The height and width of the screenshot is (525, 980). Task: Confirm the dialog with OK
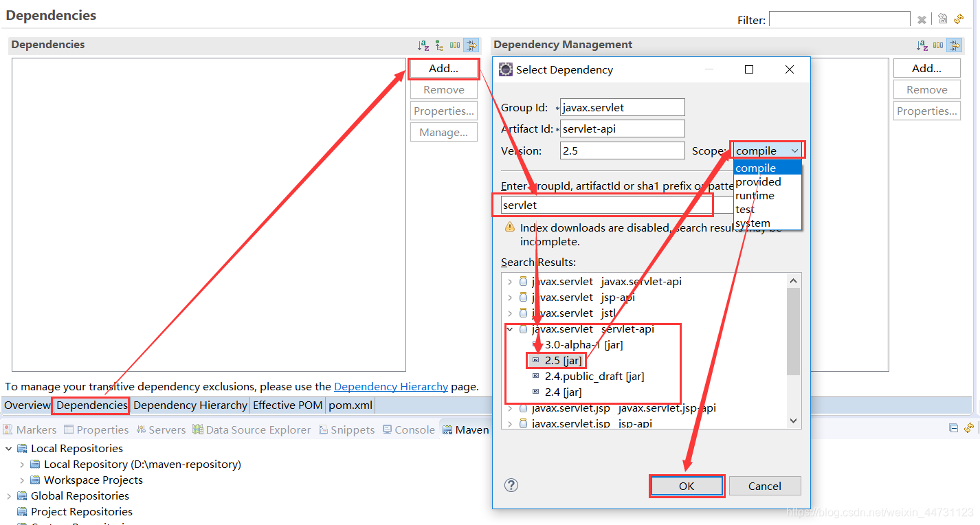pyautogui.click(x=687, y=486)
